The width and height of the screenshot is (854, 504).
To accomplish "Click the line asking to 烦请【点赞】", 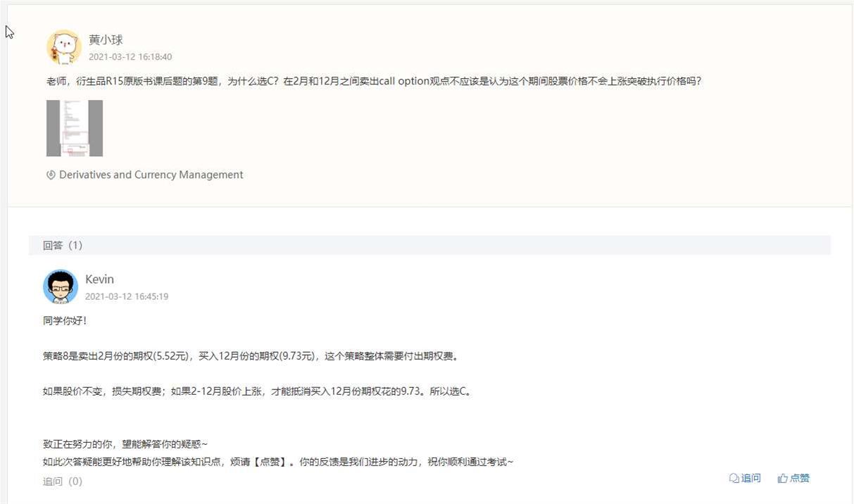I will click(278, 462).
